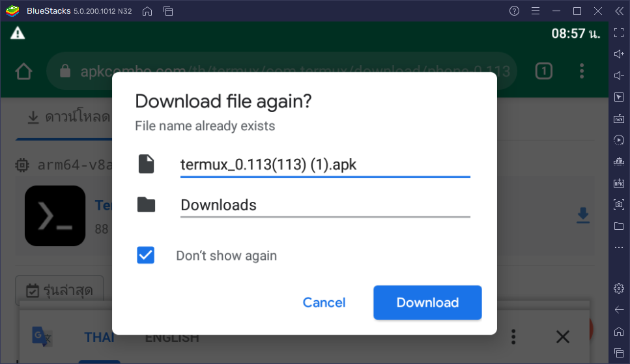
Task: Toggle fullscreen mode in sidebar
Action: [619, 33]
